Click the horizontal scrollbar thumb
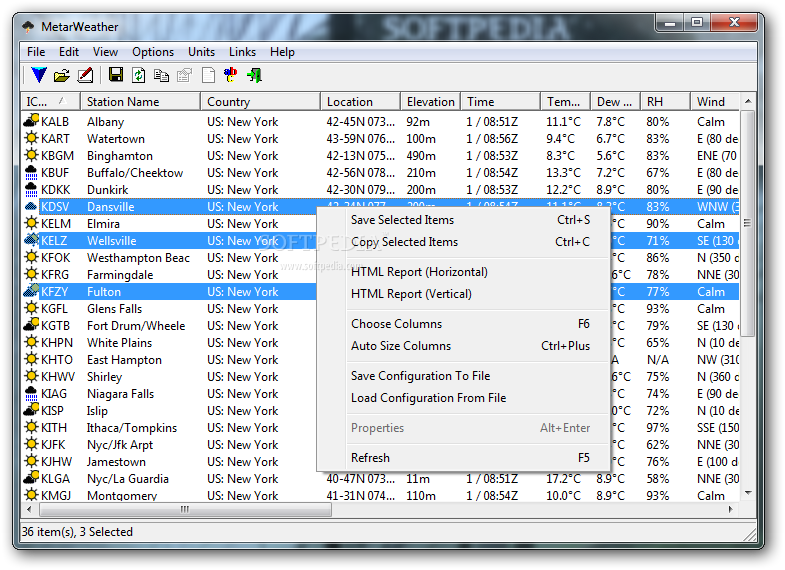This screenshot has width=785, height=570. pyautogui.click(x=185, y=509)
